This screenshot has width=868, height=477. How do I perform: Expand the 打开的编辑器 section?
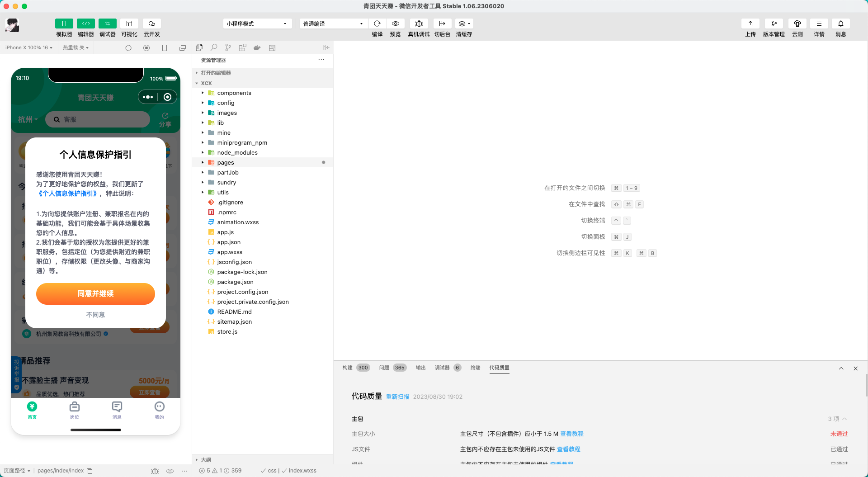(x=263, y=73)
